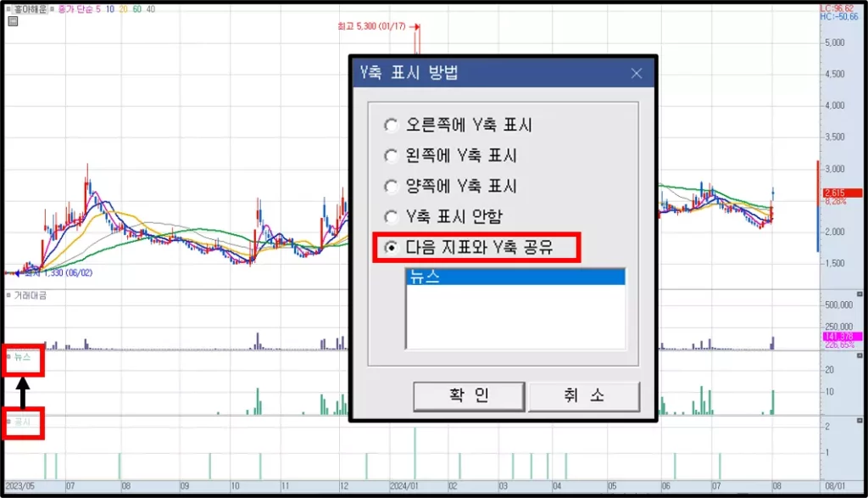This screenshot has width=868, height=498.
Task: Select the 공시 panel label
Action: [22, 422]
